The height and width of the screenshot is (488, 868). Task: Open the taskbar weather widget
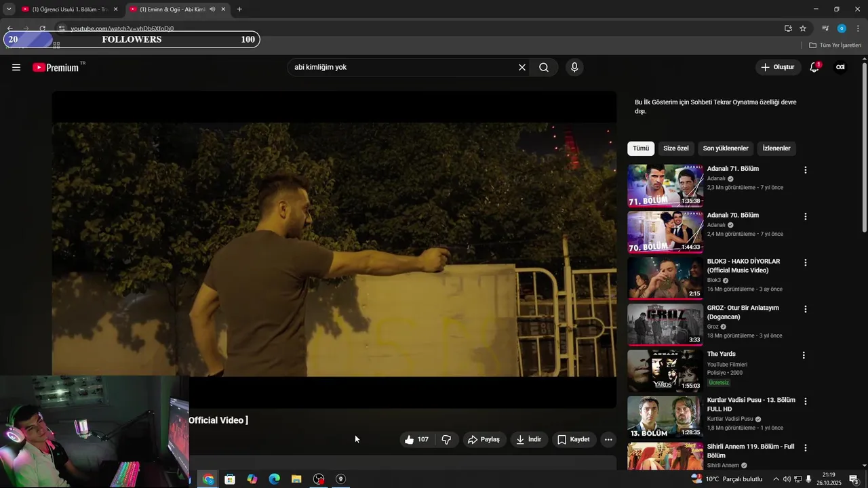(727, 479)
